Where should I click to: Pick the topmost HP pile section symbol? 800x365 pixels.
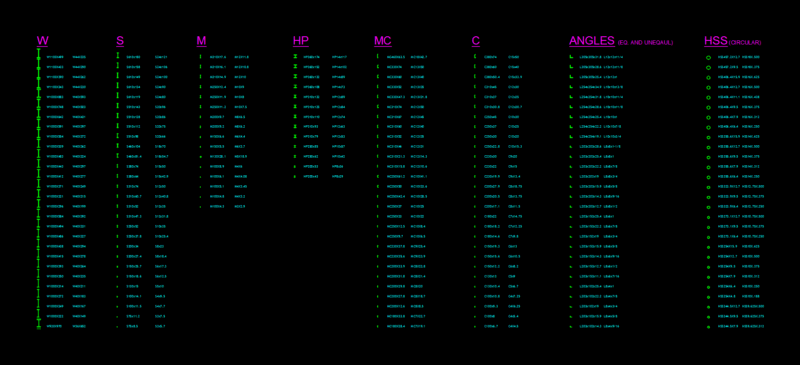295,57
